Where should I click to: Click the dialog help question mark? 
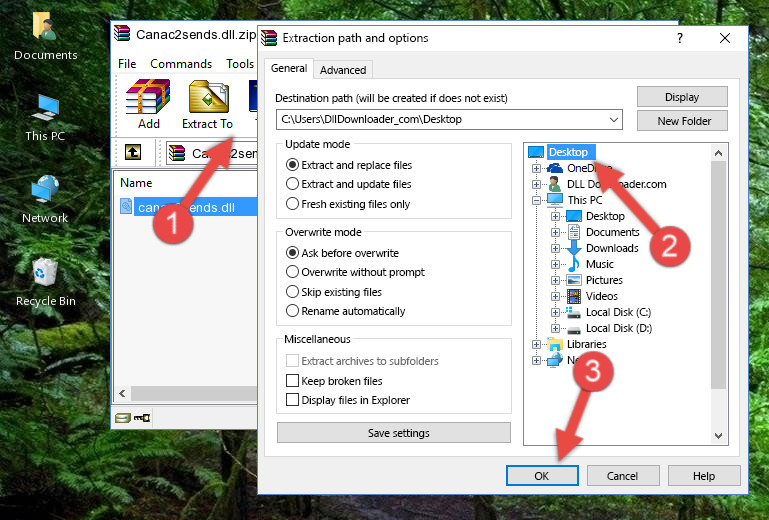pyautogui.click(x=680, y=38)
